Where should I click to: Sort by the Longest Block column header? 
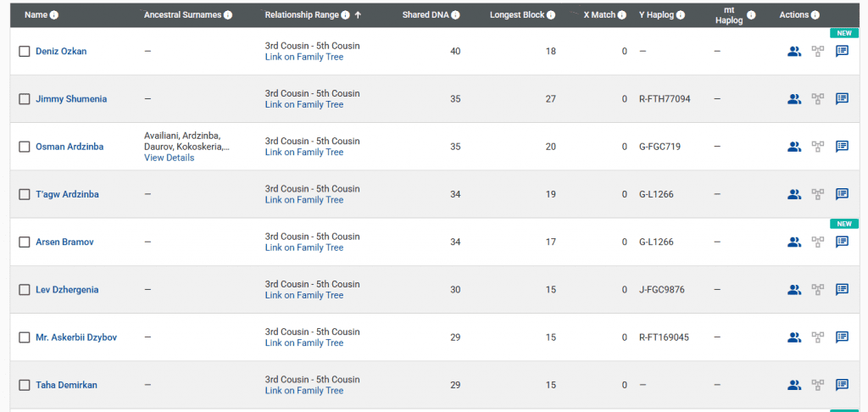click(517, 15)
